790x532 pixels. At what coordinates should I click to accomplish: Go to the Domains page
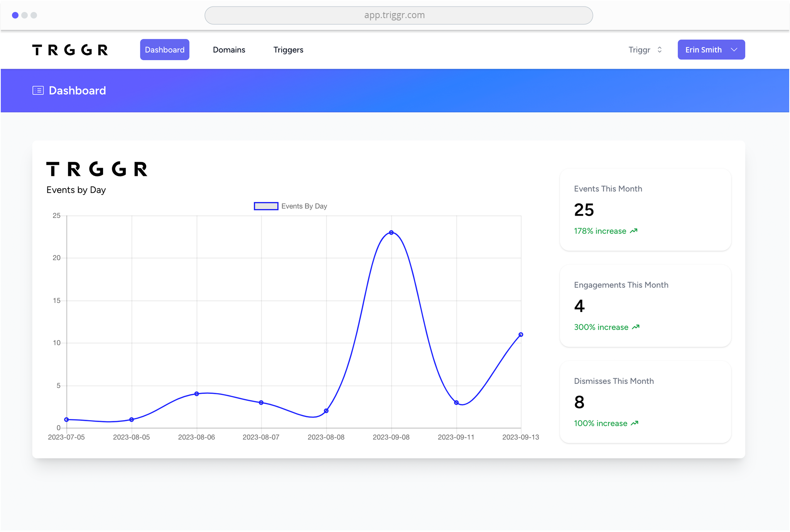229,50
